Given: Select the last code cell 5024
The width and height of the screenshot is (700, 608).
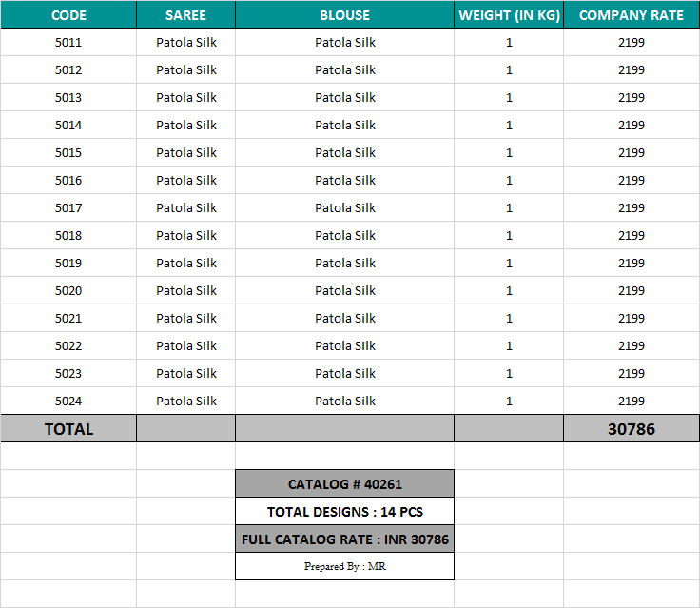Looking at the screenshot, I should 68,402.
